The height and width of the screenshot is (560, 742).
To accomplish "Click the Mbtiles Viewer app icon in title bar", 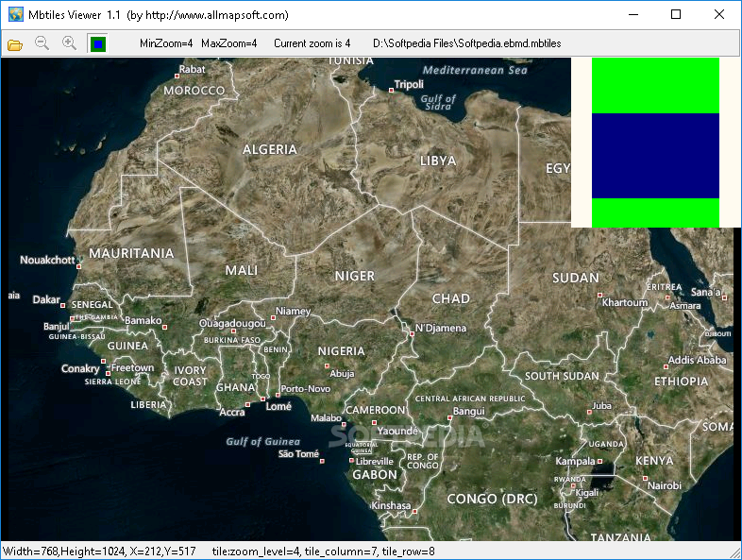I will pyautogui.click(x=16, y=14).
